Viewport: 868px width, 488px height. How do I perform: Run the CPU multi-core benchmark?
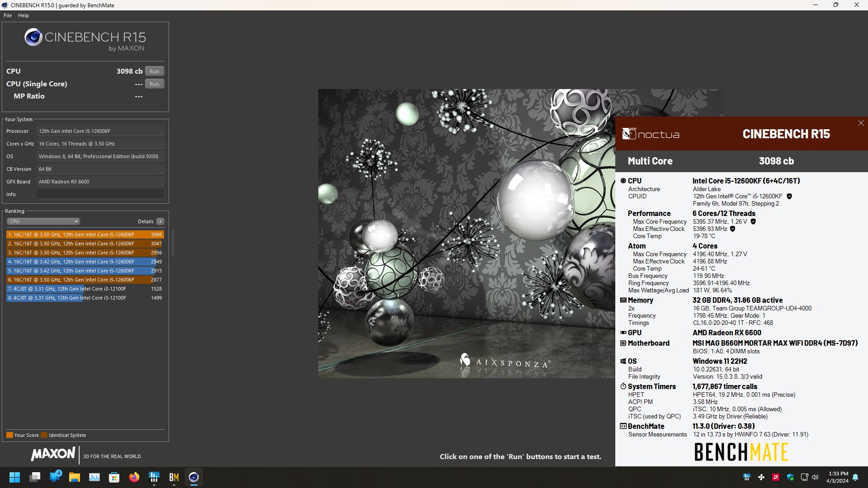tap(154, 71)
